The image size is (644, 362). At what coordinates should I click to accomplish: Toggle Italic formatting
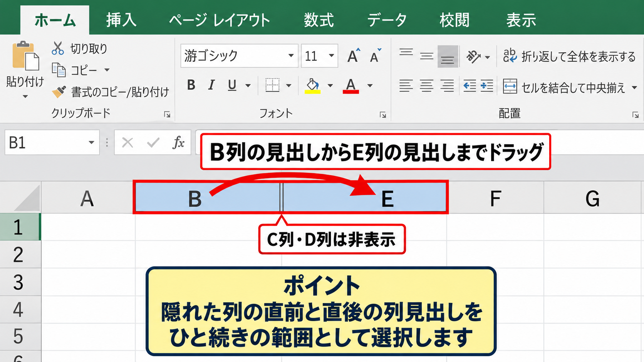coord(211,85)
